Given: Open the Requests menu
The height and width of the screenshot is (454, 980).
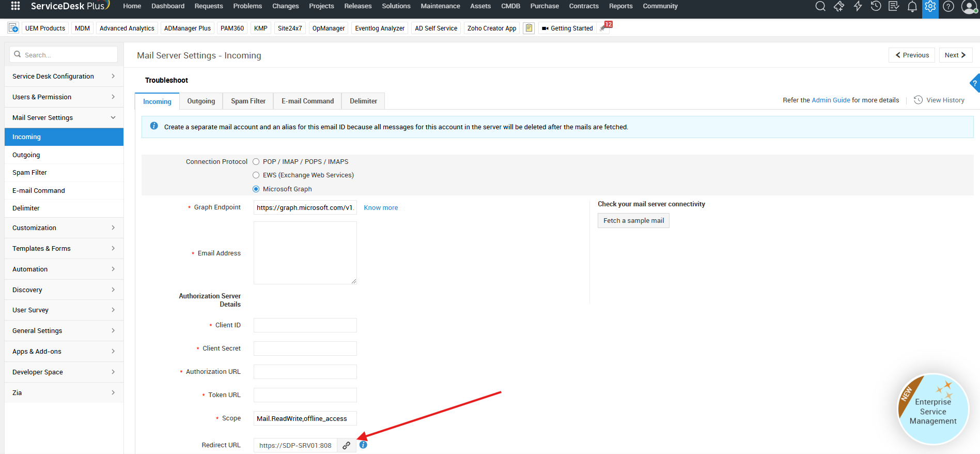Looking at the screenshot, I should pyautogui.click(x=208, y=6).
